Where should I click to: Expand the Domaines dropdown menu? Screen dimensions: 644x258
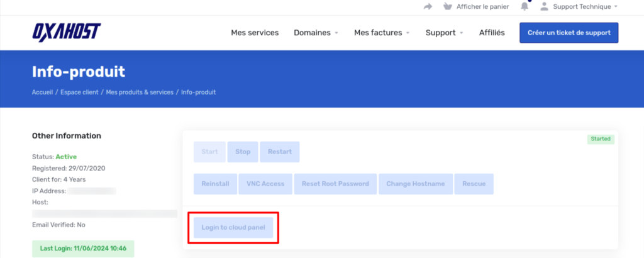tap(316, 33)
